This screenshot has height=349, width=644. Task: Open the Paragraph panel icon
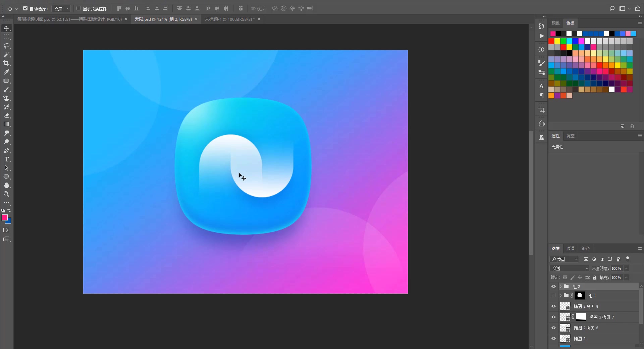tap(541, 96)
